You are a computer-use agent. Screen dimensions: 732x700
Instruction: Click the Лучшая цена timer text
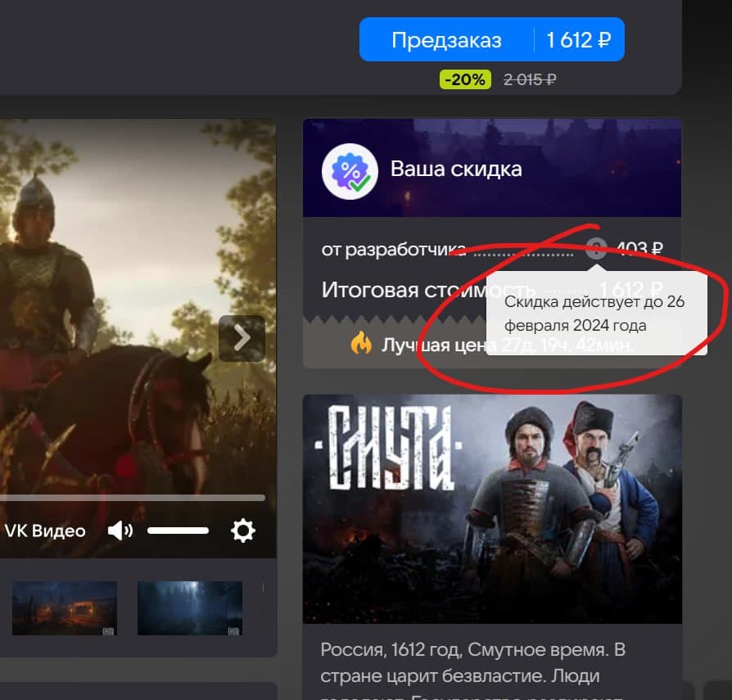(508, 345)
